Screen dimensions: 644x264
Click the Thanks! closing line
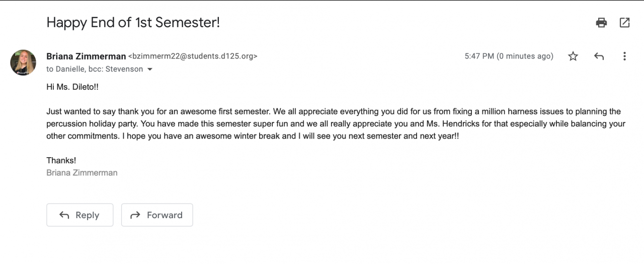point(61,160)
